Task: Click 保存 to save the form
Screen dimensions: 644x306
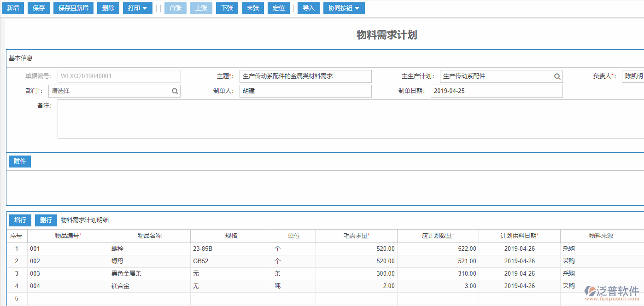Action: pos(38,8)
